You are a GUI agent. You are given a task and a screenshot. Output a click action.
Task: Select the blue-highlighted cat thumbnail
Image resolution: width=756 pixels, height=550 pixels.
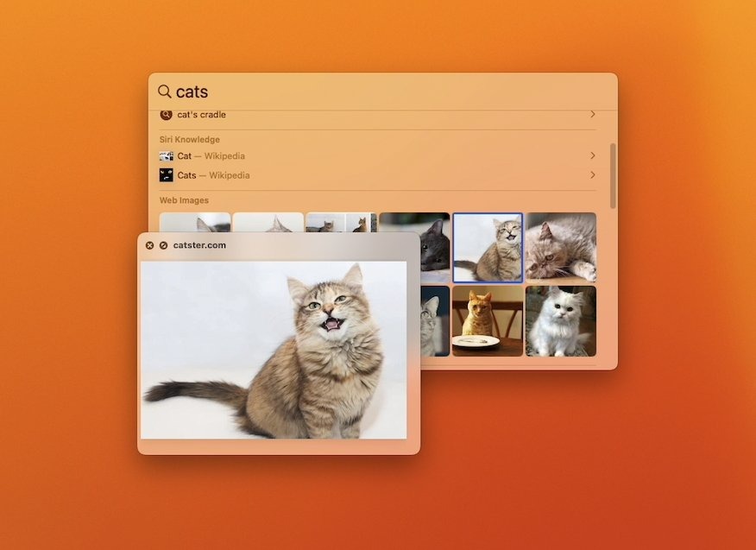pos(488,247)
